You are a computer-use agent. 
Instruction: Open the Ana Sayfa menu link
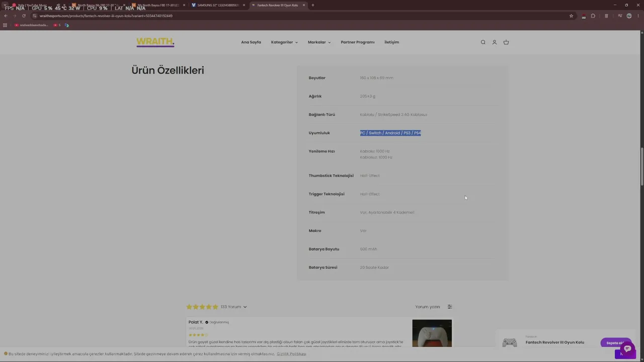tap(251, 42)
